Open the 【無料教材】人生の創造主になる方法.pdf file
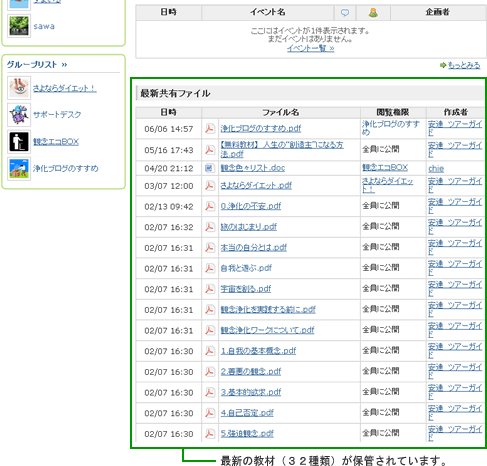This screenshot has width=487, height=466. pyautogui.click(x=282, y=149)
